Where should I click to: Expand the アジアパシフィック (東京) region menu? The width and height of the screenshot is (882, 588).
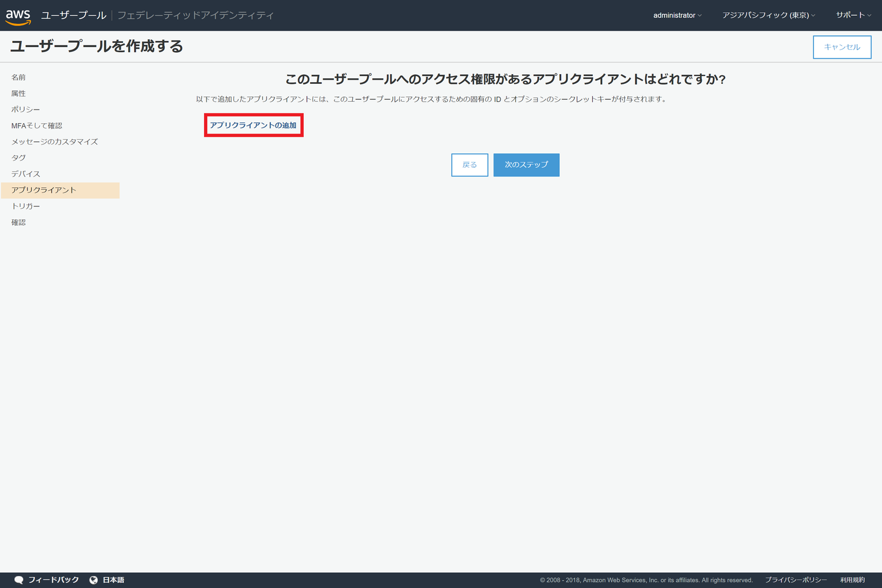[x=769, y=15]
